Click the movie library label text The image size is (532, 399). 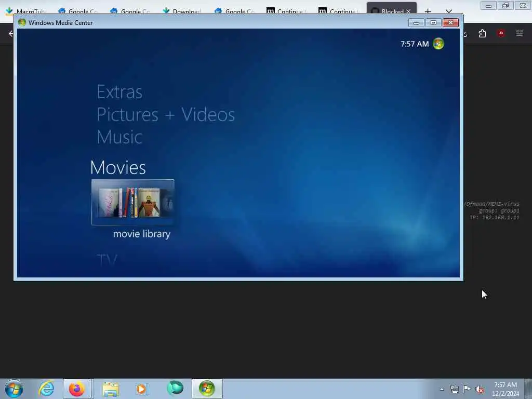141,234
